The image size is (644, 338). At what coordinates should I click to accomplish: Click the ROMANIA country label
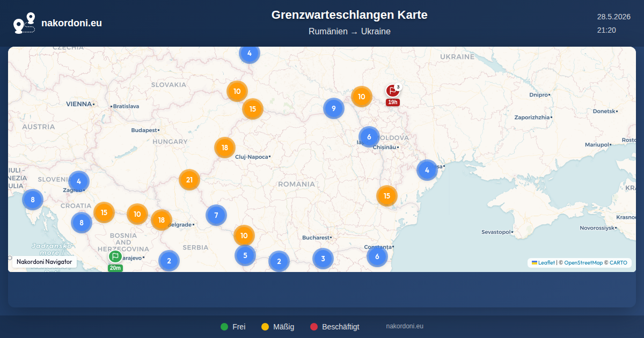point(296,184)
